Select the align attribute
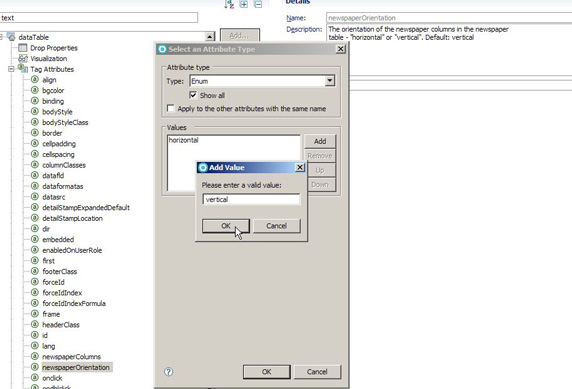Screen dimensions: 572x389 [49, 80]
